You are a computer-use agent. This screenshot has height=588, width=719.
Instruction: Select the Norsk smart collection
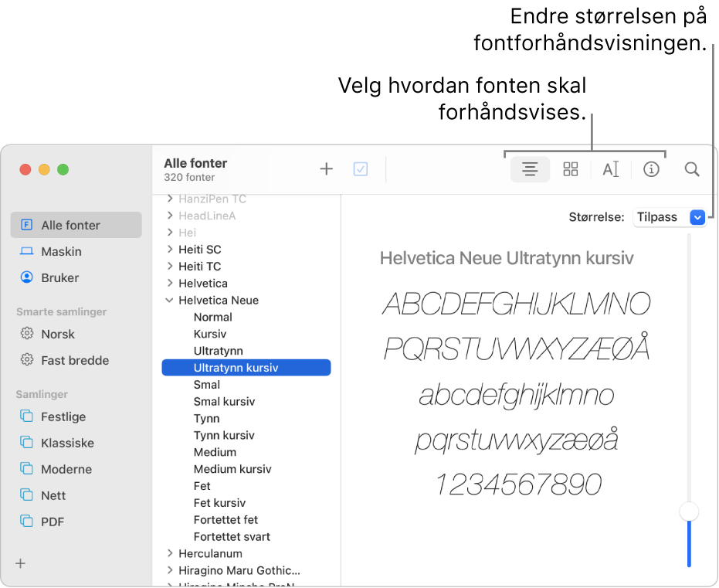(x=57, y=334)
